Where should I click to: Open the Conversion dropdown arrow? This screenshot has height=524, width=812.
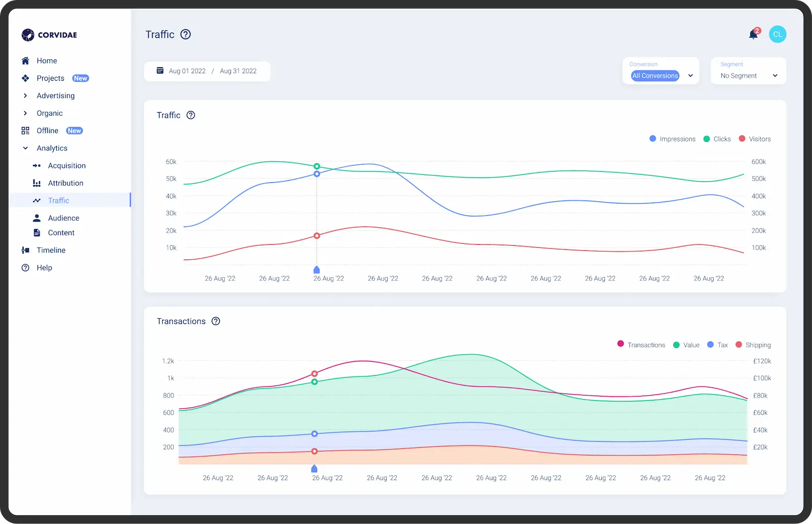(x=690, y=76)
